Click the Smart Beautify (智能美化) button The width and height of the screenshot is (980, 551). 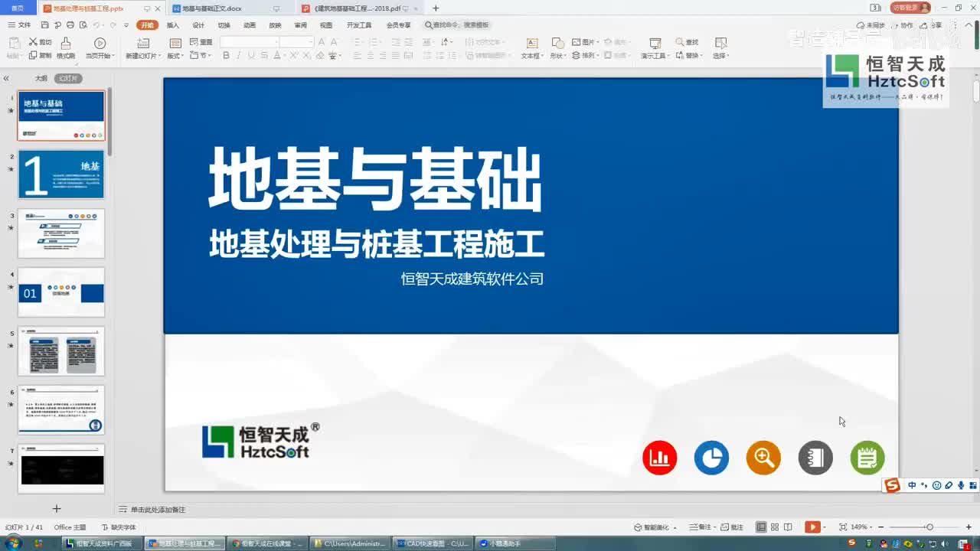click(x=655, y=527)
